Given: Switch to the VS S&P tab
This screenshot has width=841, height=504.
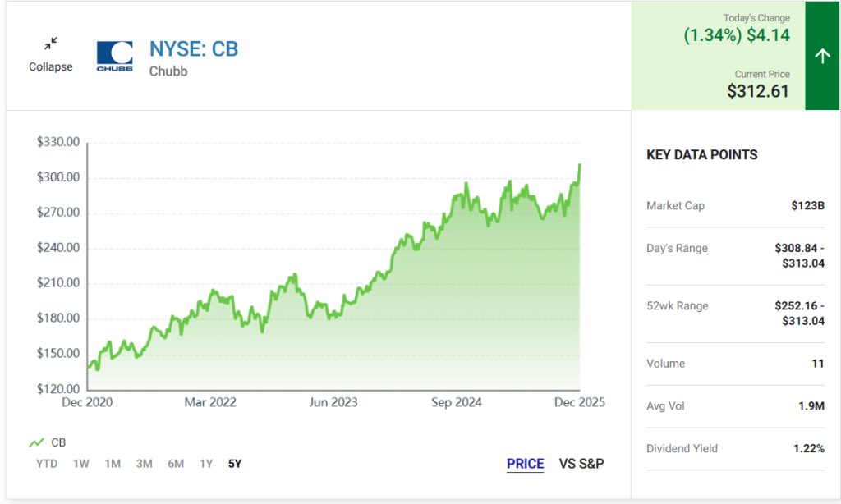Looking at the screenshot, I should pos(581,464).
